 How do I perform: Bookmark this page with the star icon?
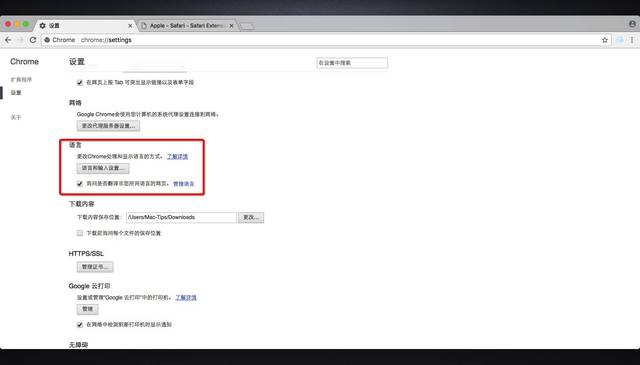click(x=604, y=40)
